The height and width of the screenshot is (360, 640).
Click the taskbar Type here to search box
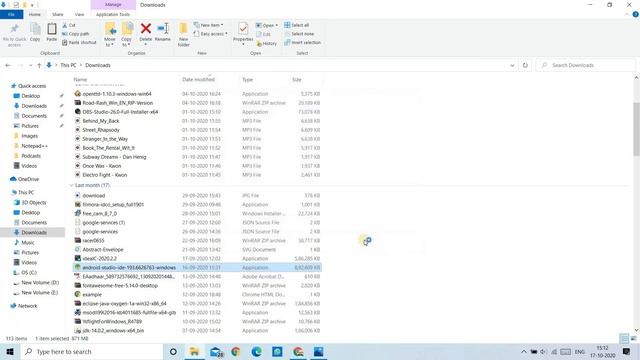click(x=91, y=351)
